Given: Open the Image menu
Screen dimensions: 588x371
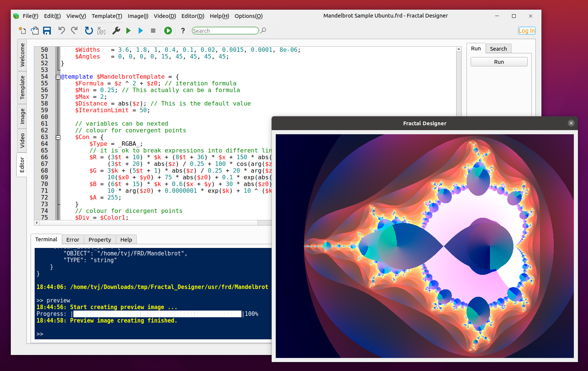Looking at the screenshot, I should (x=138, y=16).
